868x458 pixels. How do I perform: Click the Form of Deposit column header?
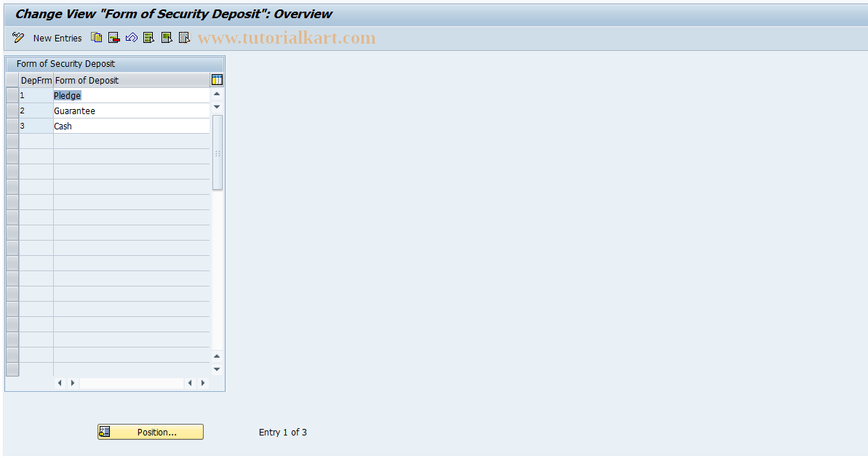(131, 80)
